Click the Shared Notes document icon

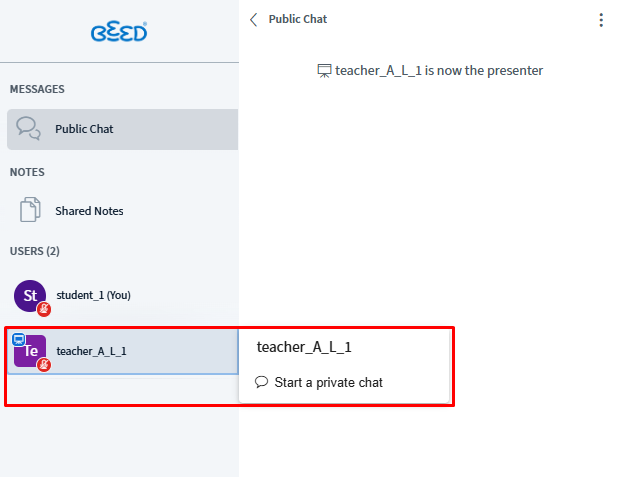click(30, 211)
